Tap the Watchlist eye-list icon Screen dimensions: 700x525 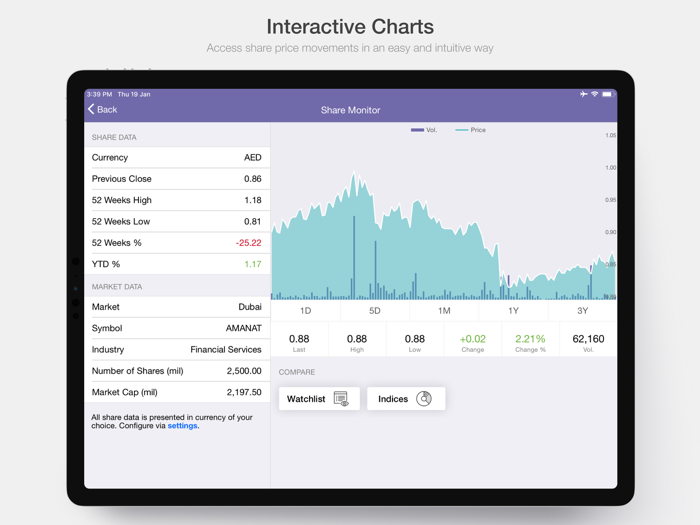[341, 399]
